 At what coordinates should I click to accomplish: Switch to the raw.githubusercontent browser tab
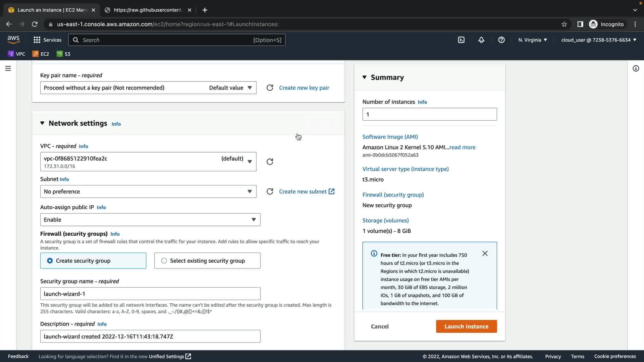point(148,10)
